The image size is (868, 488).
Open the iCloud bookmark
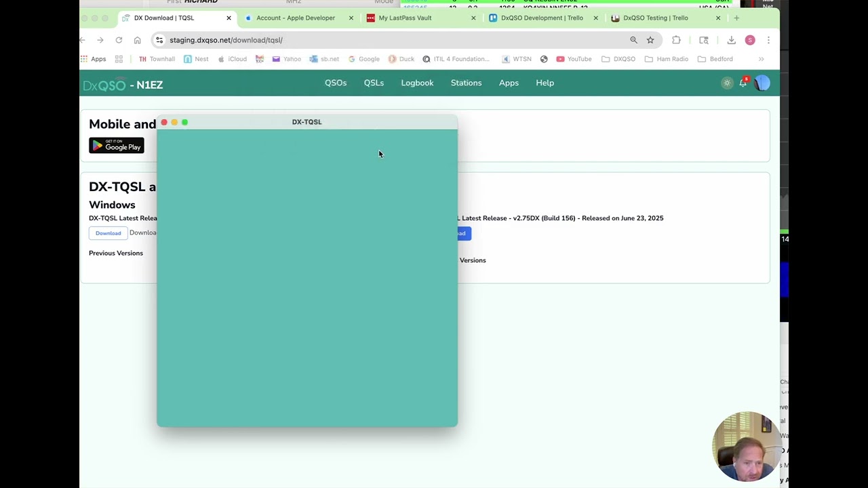[232, 59]
